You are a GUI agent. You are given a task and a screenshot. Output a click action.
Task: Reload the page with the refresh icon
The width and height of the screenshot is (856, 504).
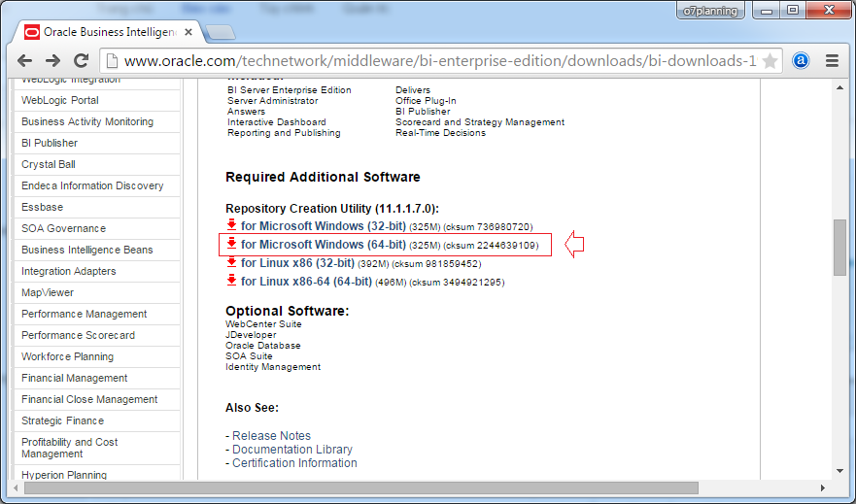82,60
